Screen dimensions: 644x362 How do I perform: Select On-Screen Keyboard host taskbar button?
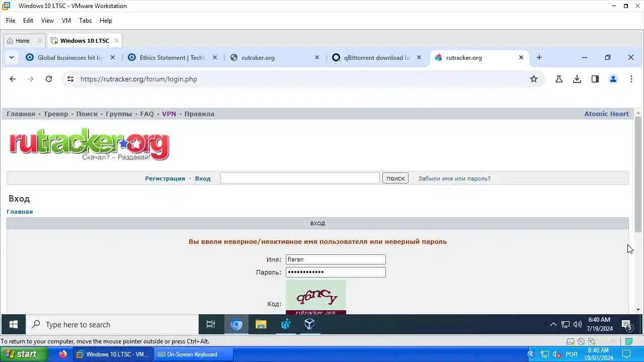[193, 354]
